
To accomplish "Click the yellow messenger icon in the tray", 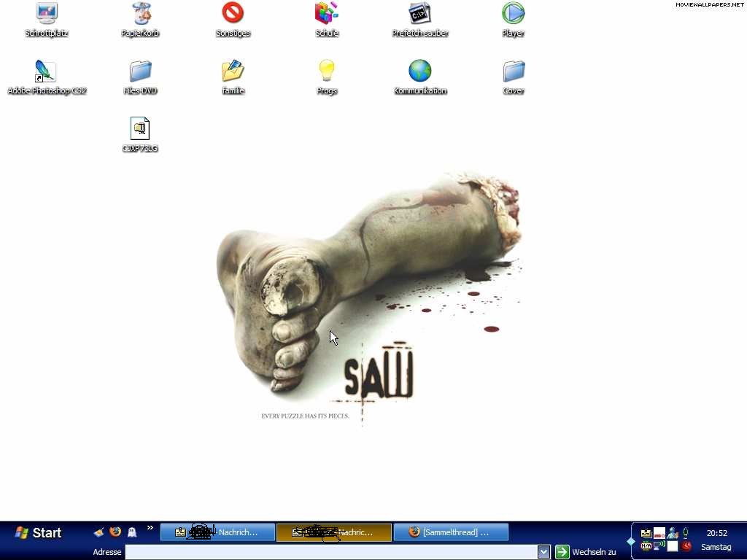I will 646,533.
